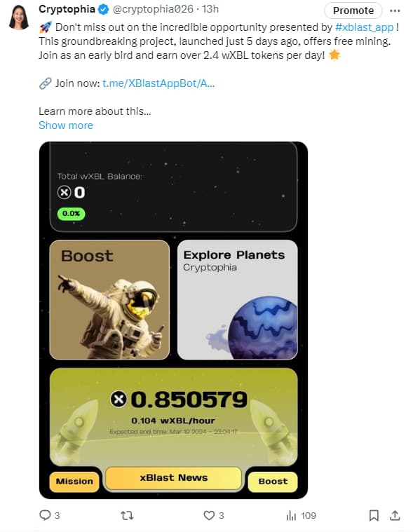Bookmark this post
413x532 pixels.
pos(374,515)
